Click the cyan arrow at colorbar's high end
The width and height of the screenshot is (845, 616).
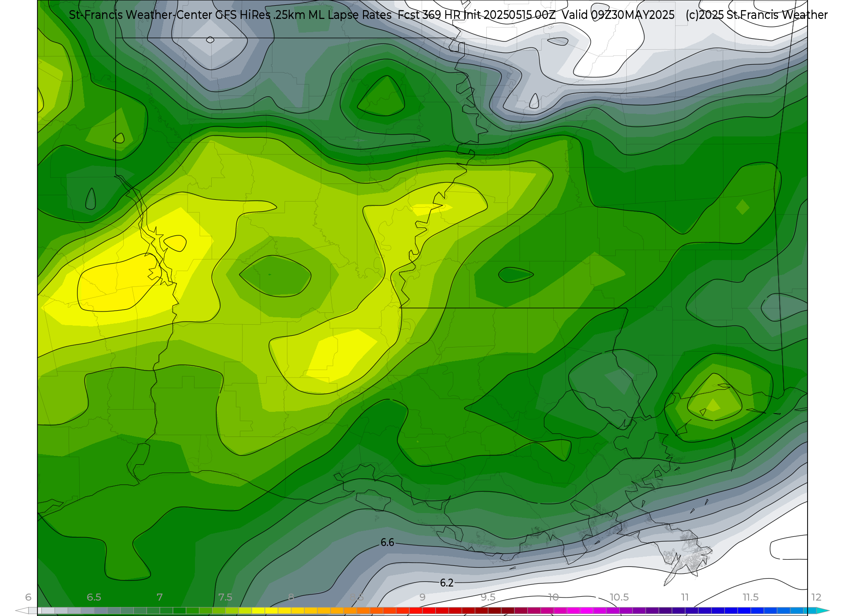coord(823,611)
